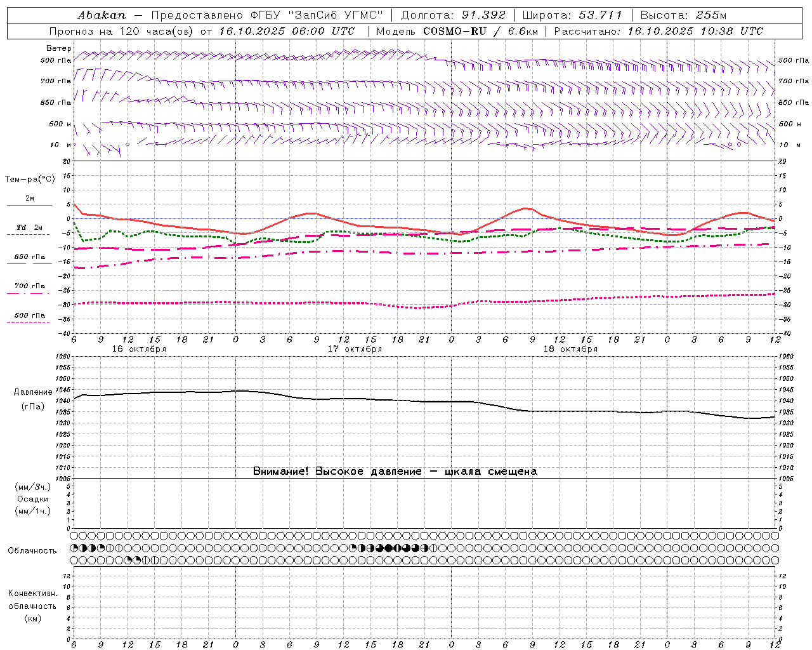Click the Td 2м dew point legend entry

30,227
